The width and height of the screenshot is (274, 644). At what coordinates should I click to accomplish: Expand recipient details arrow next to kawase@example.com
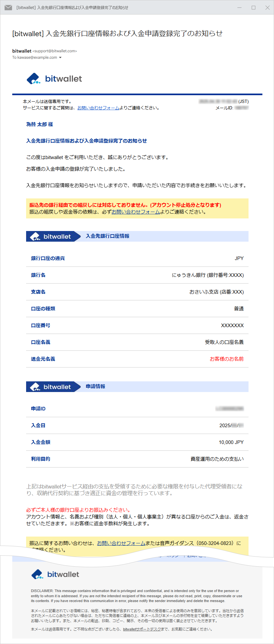click(x=60, y=58)
